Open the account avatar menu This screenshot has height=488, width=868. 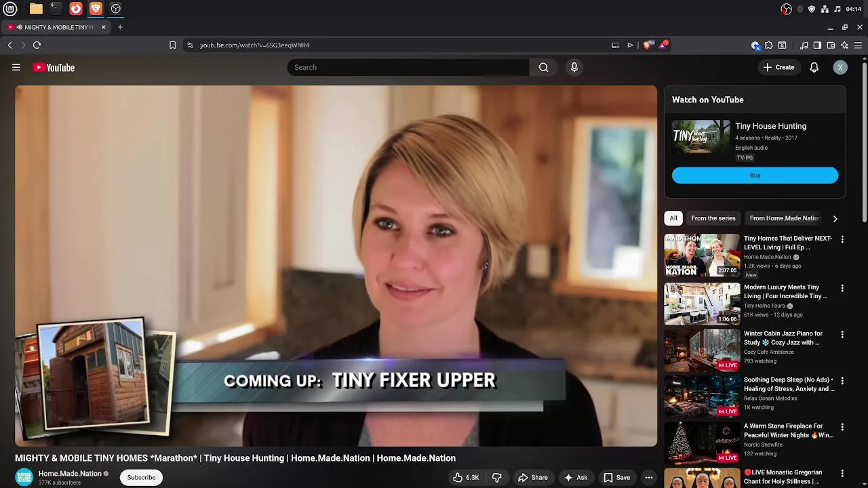(840, 67)
